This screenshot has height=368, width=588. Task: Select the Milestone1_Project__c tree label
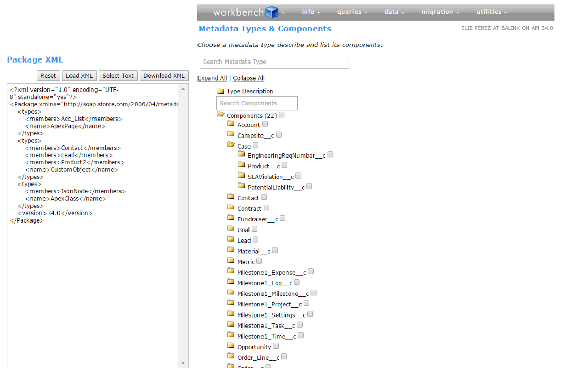click(270, 304)
